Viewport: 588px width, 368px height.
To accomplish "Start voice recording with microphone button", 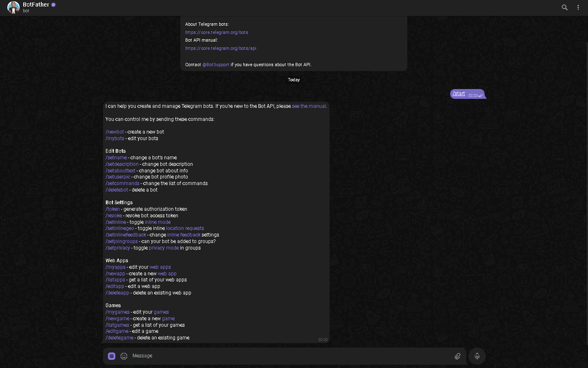I will [477, 356].
